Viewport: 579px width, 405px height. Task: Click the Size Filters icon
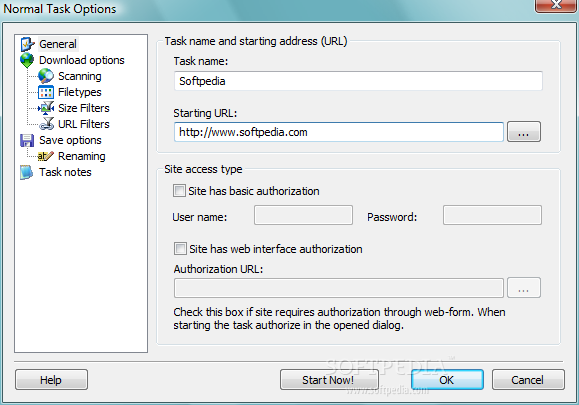point(46,108)
